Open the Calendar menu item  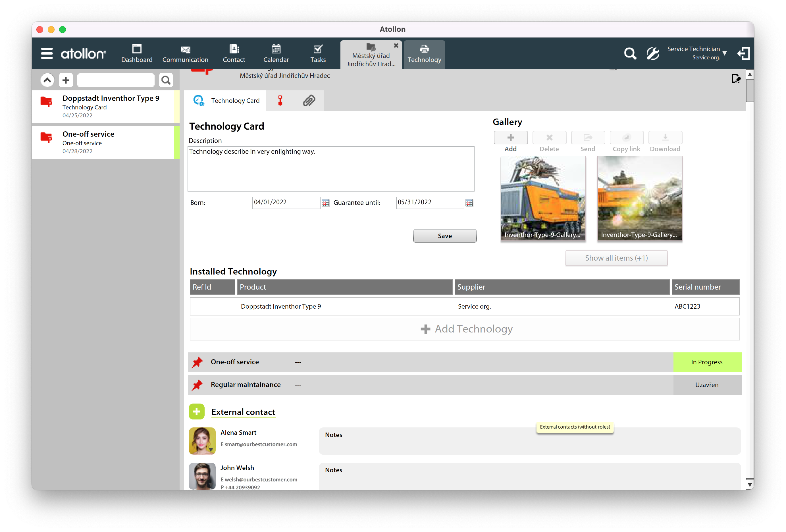pyautogui.click(x=276, y=54)
